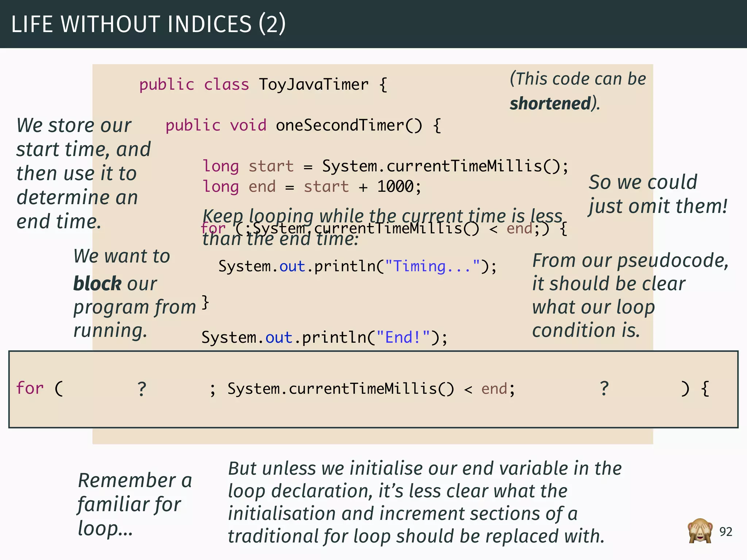Click the slide title 'LIFE WITHOUT INDICES (2)'
The height and width of the screenshot is (560, 747).
pyautogui.click(x=148, y=24)
